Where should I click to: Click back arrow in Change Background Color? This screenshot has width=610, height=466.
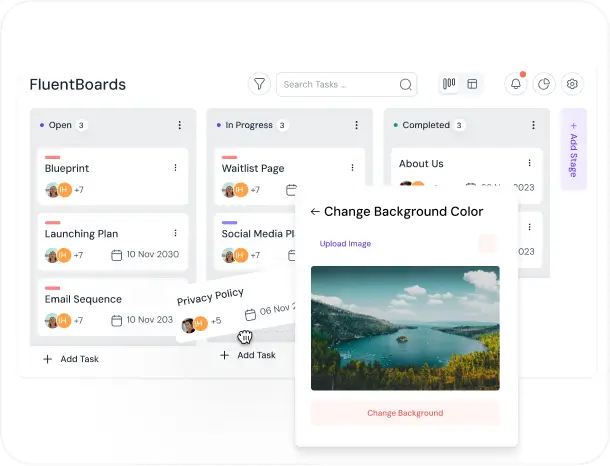[x=315, y=212]
